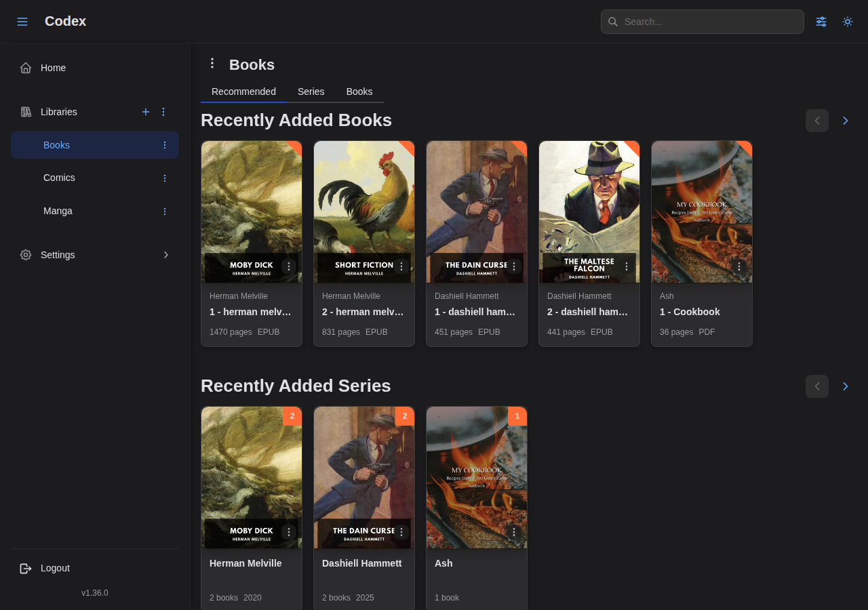868x610 pixels.
Task: Click the unread count badge on Ash series
Action: (517, 416)
